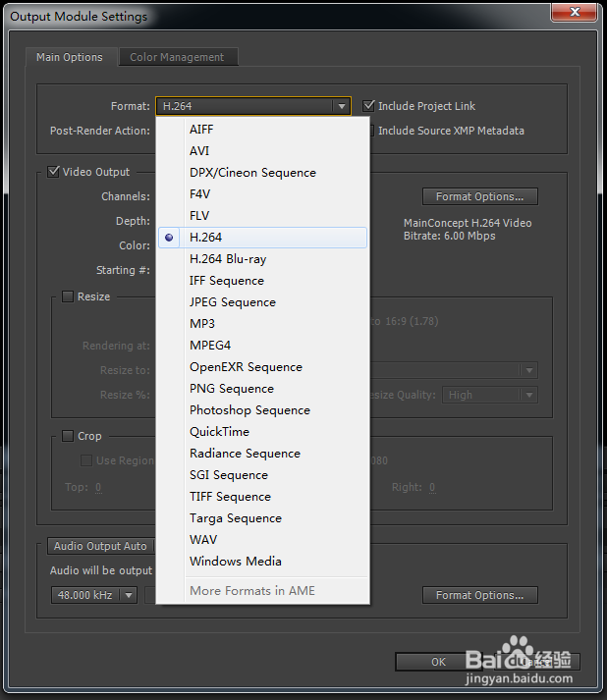Viewport: 607px width, 700px height.
Task: Click the crop Right value 0
Action: click(432, 487)
